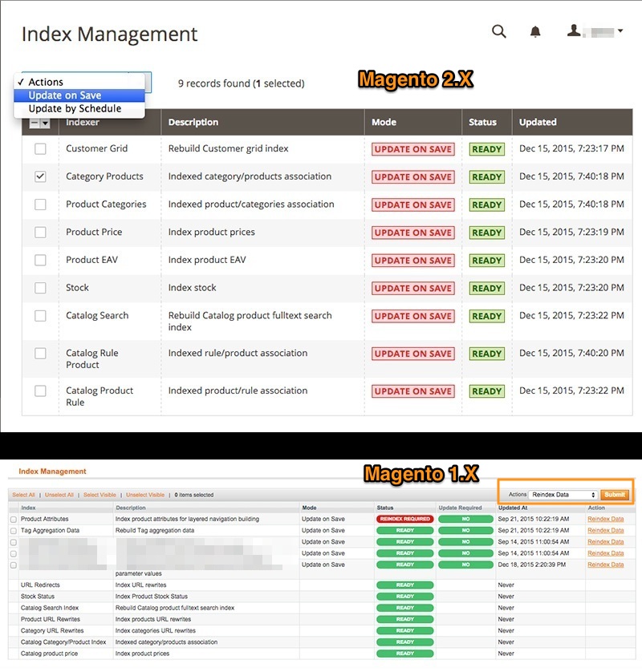This screenshot has width=642, height=672.
Task: Toggle the mass-select header checkbox
Action: pos(35,123)
